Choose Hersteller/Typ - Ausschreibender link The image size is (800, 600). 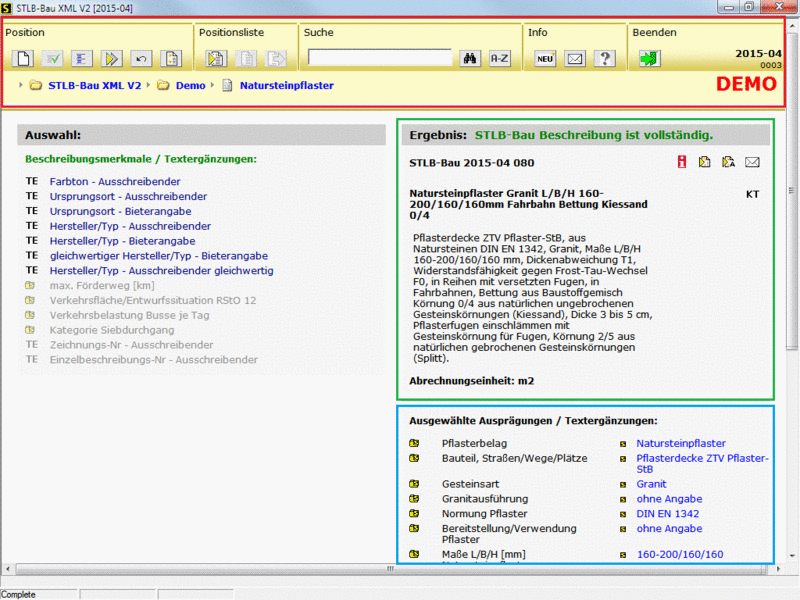(130, 226)
